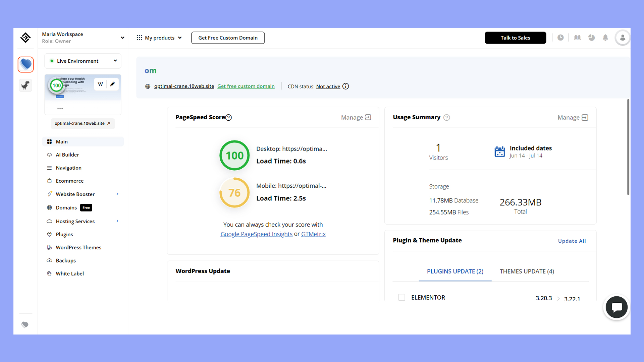
Task: Check the Elementor plugin checkbox
Action: click(401, 297)
